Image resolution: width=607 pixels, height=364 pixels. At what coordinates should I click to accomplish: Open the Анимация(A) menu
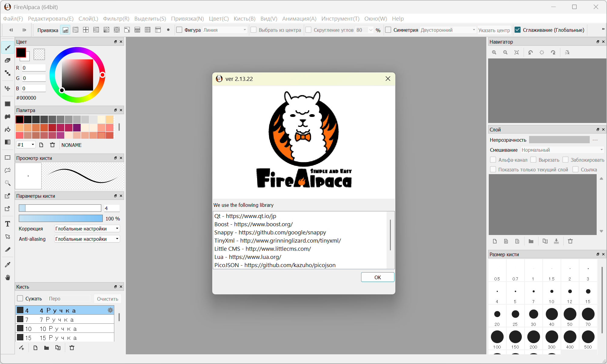[x=299, y=18]
